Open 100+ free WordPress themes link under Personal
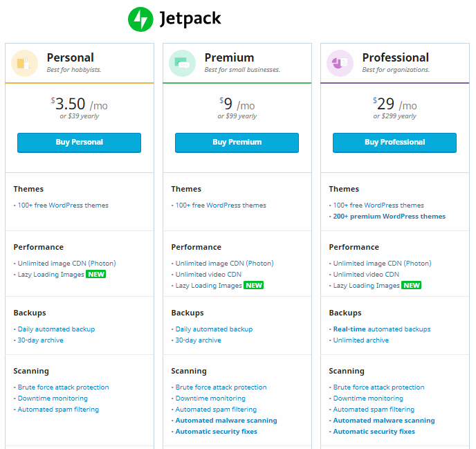The height and width of the screenshot is (449, 476). pos(63,205)
